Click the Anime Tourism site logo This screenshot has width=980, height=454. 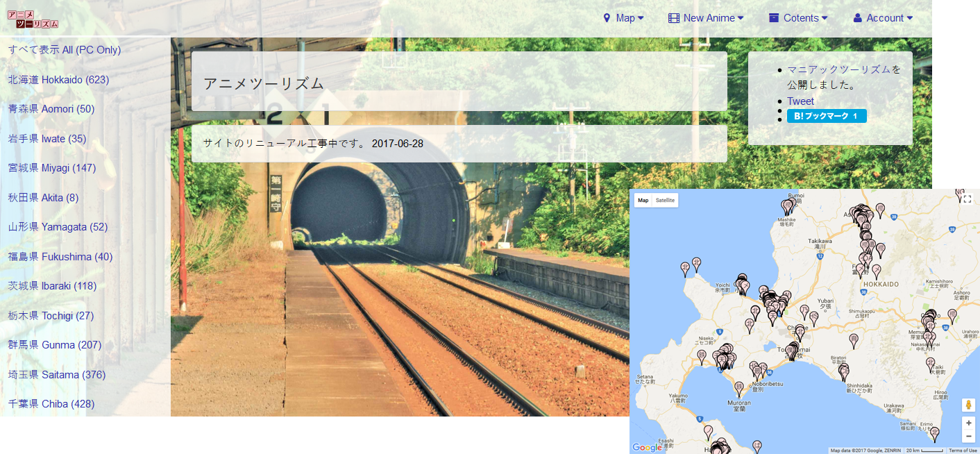pyautogui.click(x=33, y=19)
